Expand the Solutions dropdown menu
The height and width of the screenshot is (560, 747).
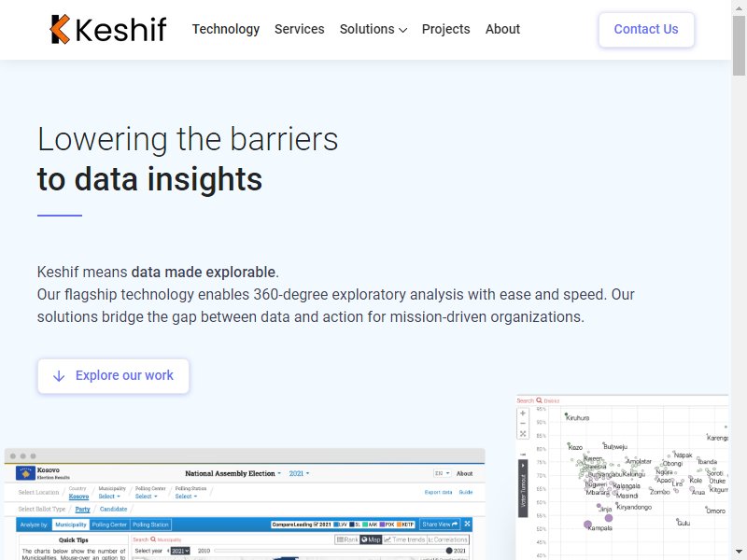click(373, 29)
